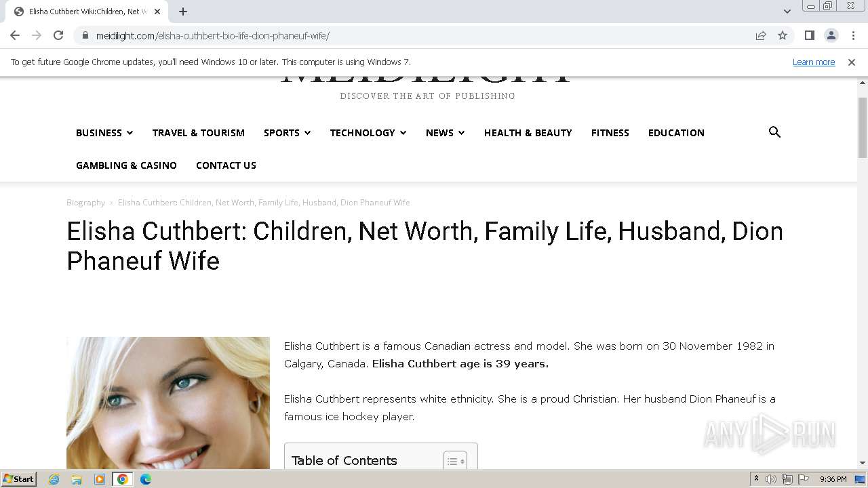This screenshot has height=488, width=868.
Task: Click the page vertical scrollbar thumb
Action: pyautogui.click(x=863, y=127)
